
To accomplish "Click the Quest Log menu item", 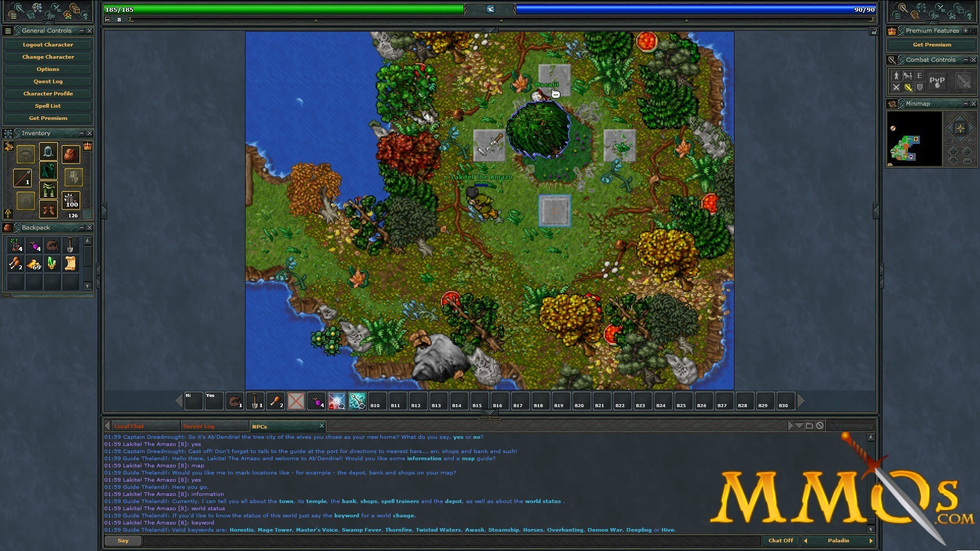I will coord(48,82).
